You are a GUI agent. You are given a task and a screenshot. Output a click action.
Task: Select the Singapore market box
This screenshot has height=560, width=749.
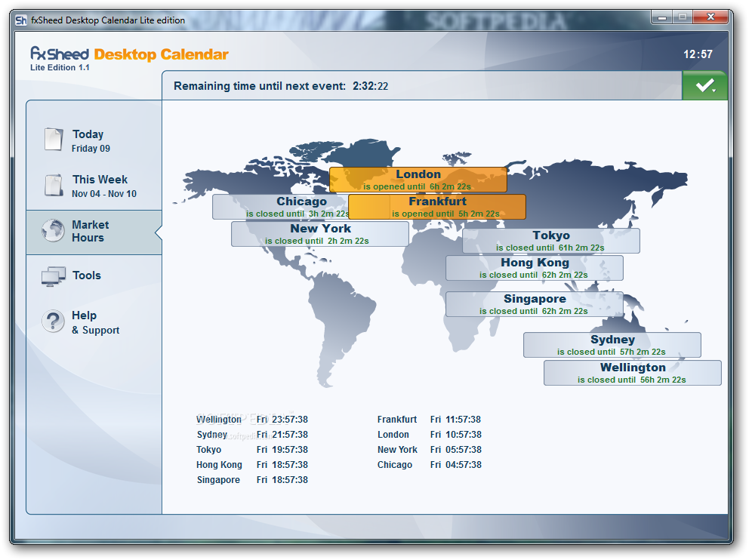(535, 304)
